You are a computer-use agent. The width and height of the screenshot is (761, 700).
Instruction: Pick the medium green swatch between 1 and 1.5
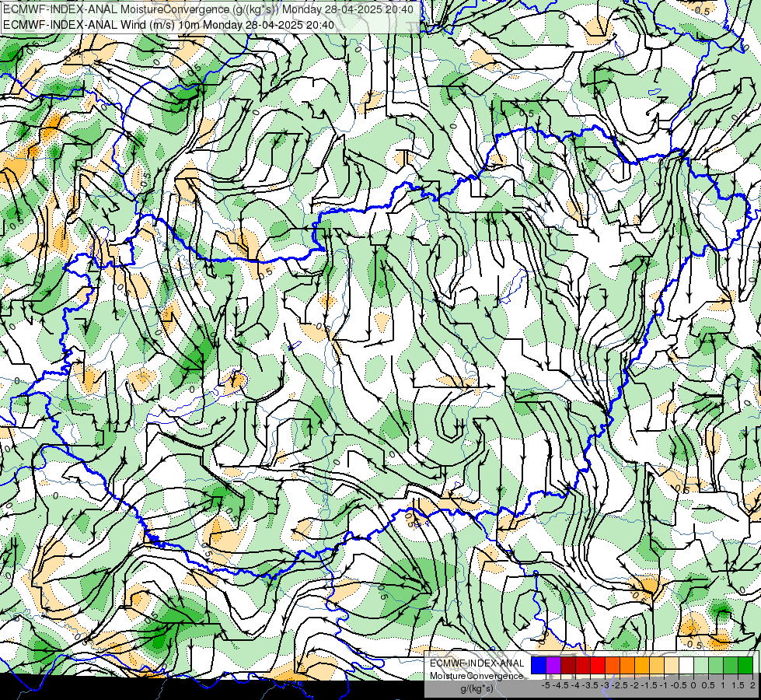pyautogui.click(x=731, y=665)
